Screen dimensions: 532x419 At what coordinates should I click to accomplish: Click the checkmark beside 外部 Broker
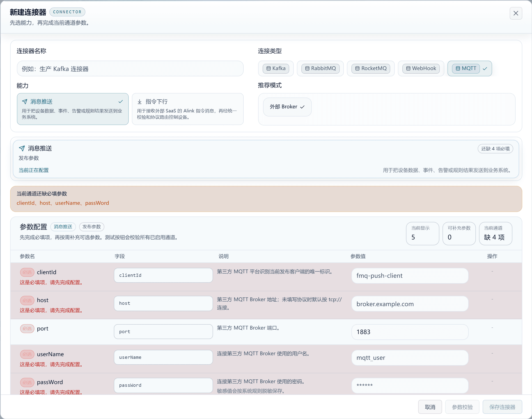click(x=302, y=107)
